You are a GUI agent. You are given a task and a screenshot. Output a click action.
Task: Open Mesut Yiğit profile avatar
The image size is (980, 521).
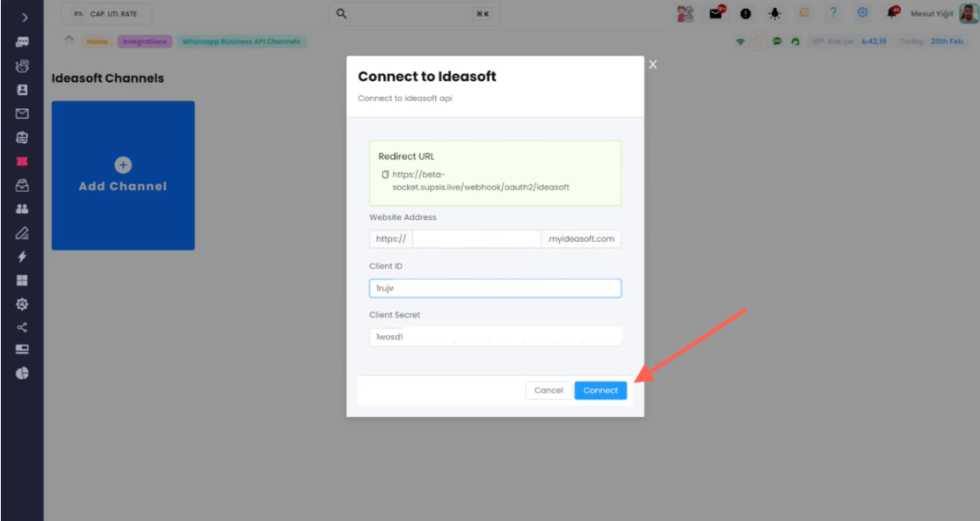click(970, 13)
